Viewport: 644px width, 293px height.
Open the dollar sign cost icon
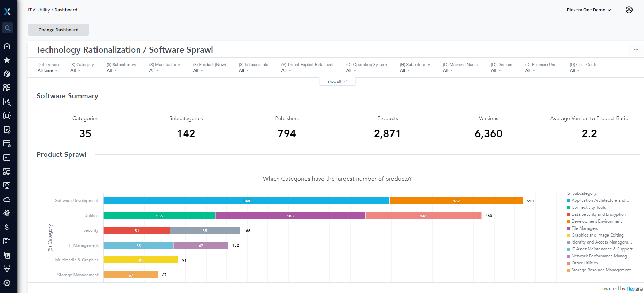coord(7,227)
